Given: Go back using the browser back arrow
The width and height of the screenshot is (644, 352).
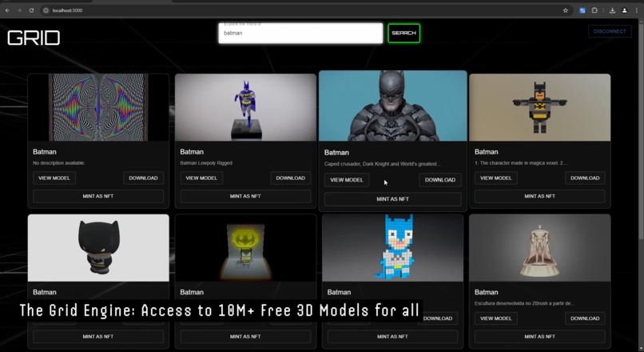Looking at the screenshot, I should tap(7, 10).
